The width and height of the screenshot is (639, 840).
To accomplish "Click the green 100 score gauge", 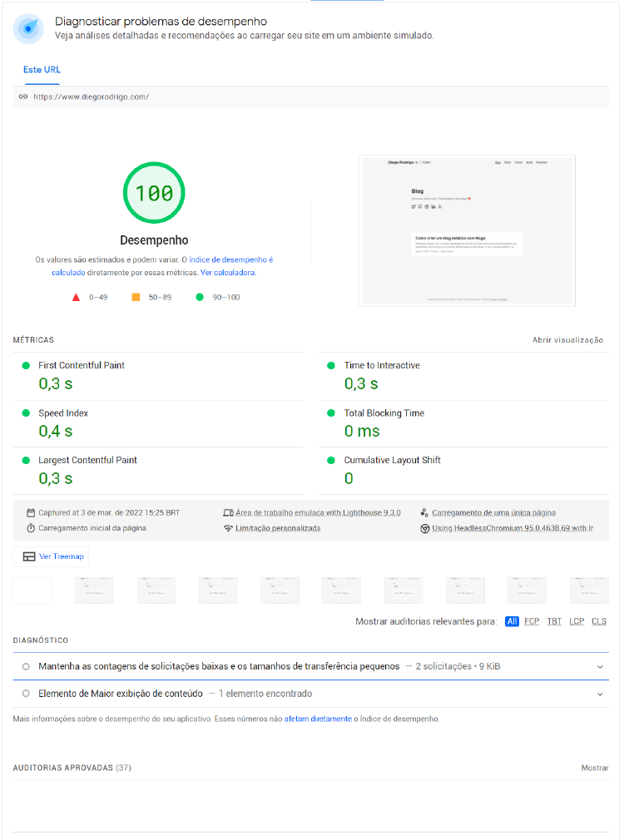I will coord(154,193).
